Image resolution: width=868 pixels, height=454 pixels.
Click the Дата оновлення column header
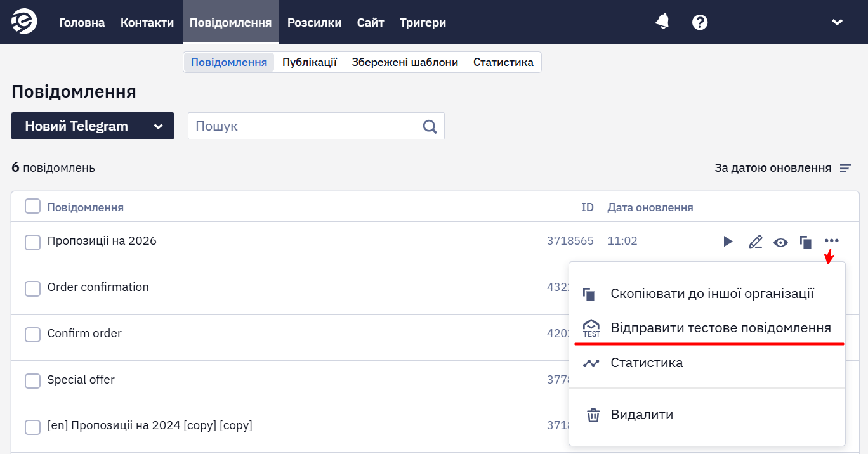point(650,207)
